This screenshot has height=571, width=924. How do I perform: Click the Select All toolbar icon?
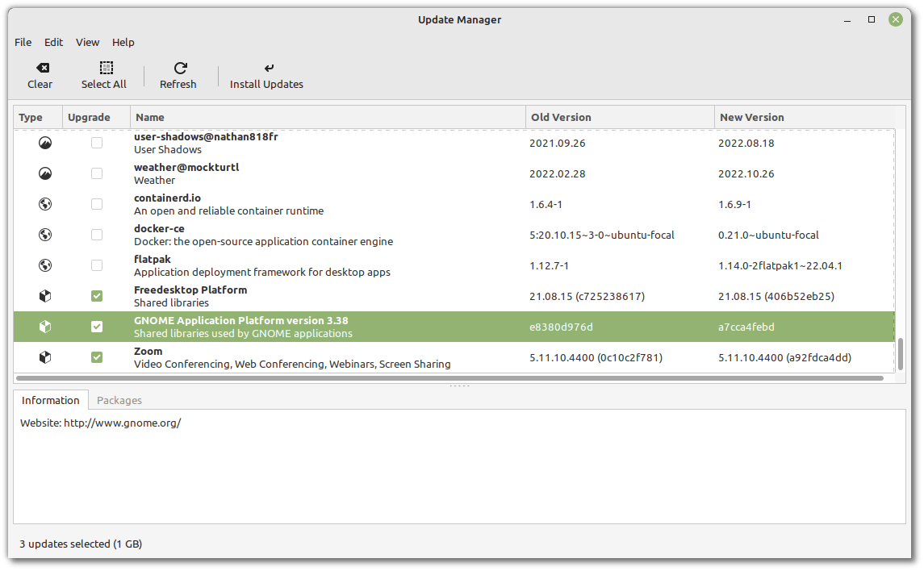pyautogui.click(x=105, y=69)
